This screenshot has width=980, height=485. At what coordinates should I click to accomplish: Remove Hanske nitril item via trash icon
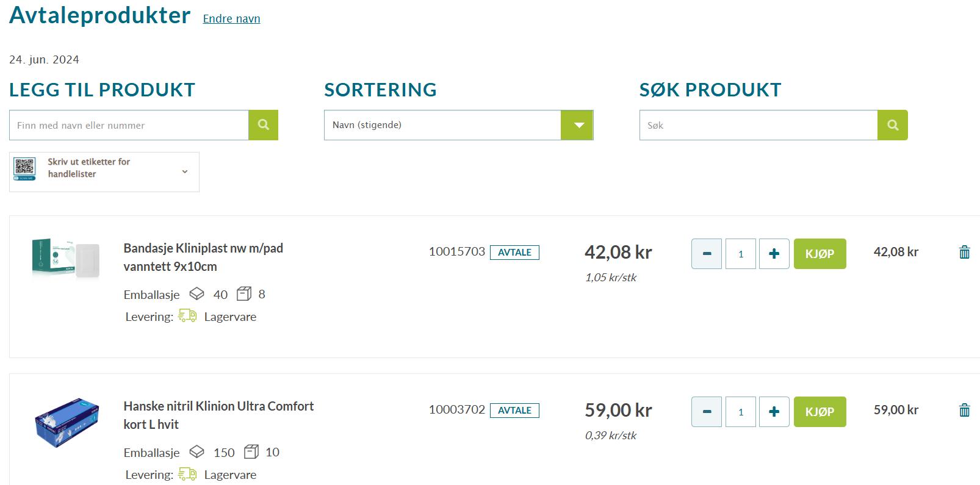(964, 410)
